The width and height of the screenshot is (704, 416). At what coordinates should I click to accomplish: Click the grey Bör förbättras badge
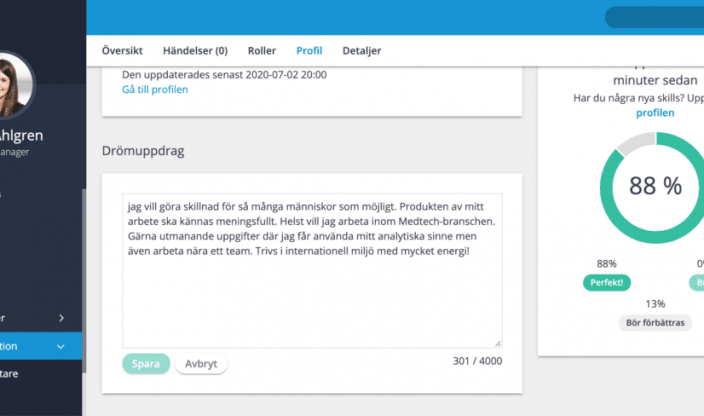655,323
